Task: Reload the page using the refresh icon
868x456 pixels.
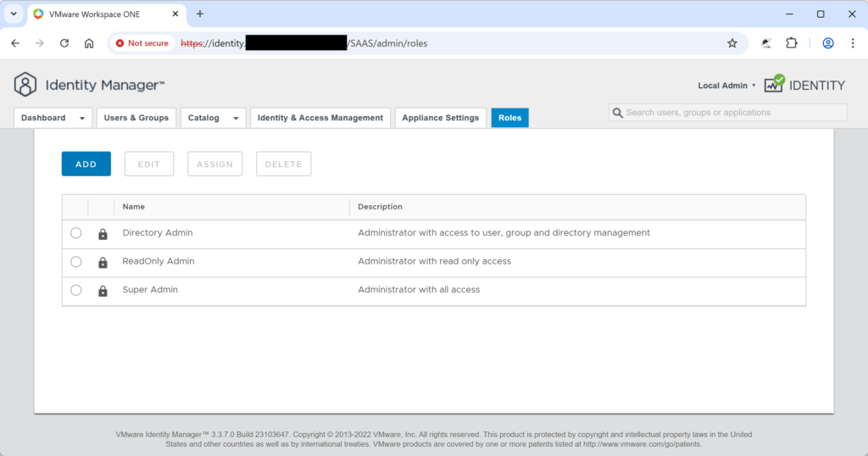Action: click(64, 43)
